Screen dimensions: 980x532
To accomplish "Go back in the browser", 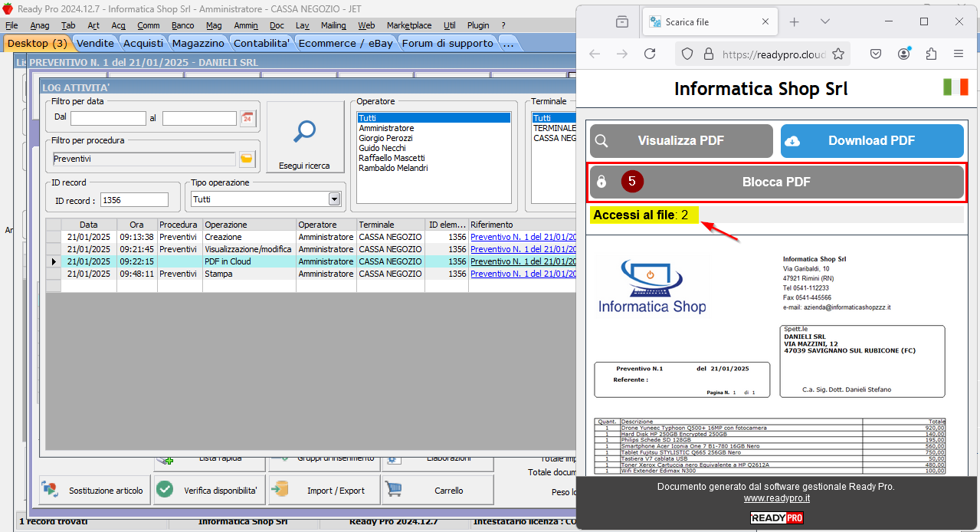I will click(x=595, y=54).
